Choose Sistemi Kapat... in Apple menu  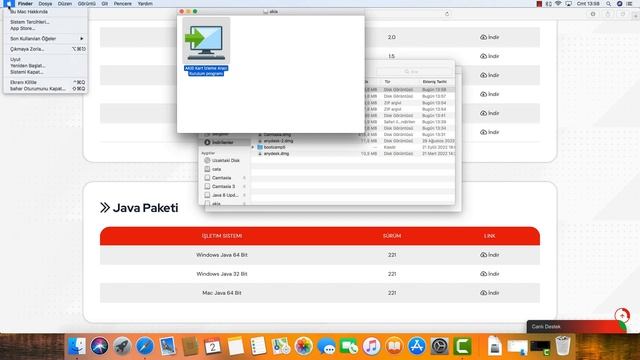[x=46, y=72]
